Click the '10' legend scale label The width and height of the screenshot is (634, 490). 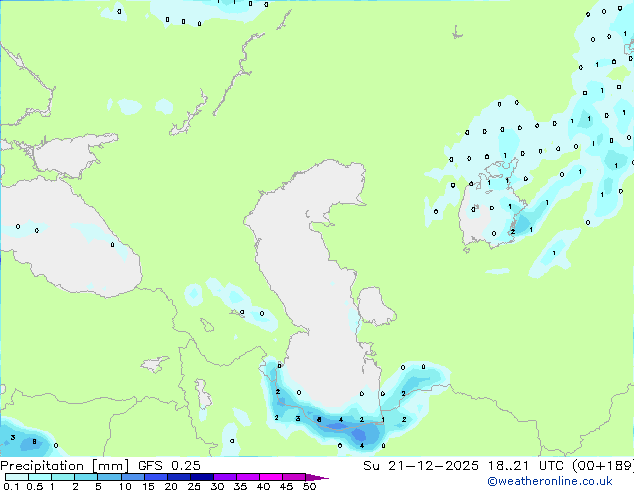[125, 486]
